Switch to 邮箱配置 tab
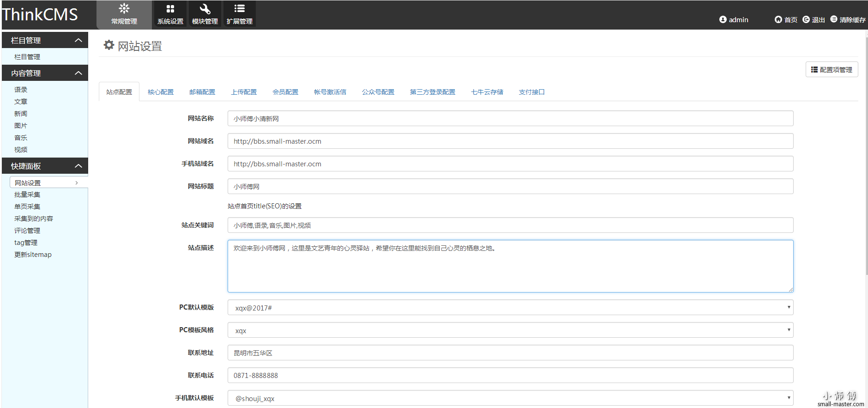 pos(202,92)
